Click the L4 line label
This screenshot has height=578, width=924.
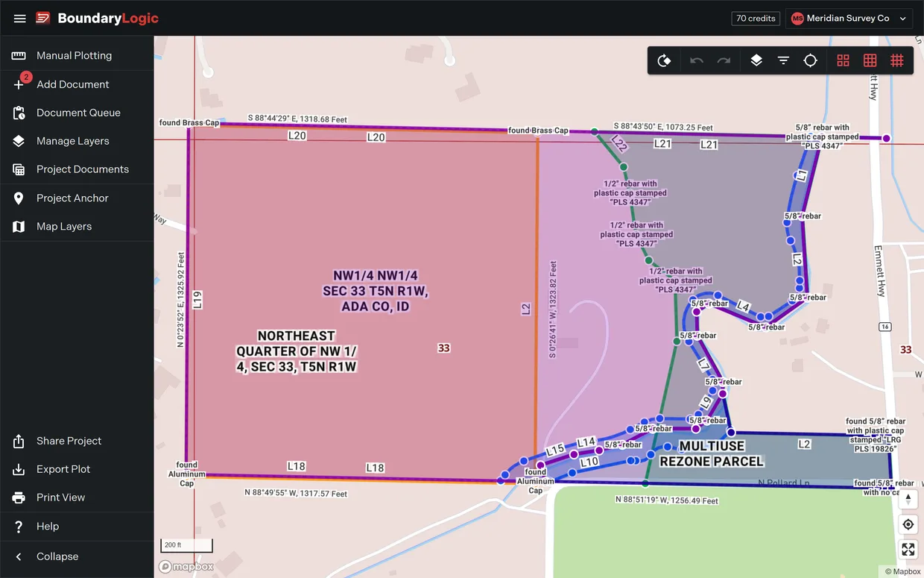(743, 307)
